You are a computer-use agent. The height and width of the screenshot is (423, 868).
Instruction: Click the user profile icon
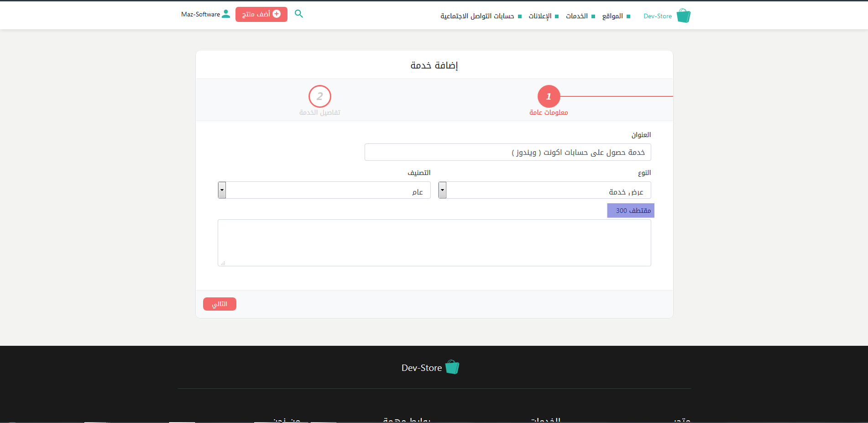[226, 14]
